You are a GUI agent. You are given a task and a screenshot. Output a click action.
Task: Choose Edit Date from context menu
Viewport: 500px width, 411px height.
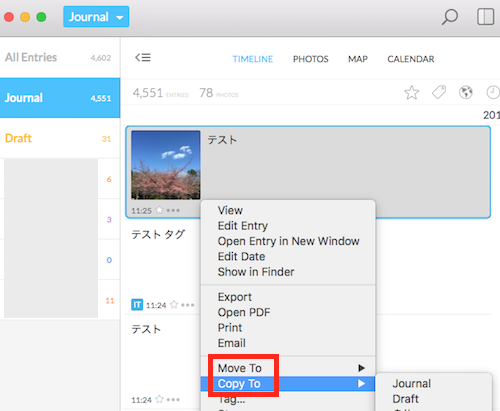pyautogui.click(x=241, y=256)
